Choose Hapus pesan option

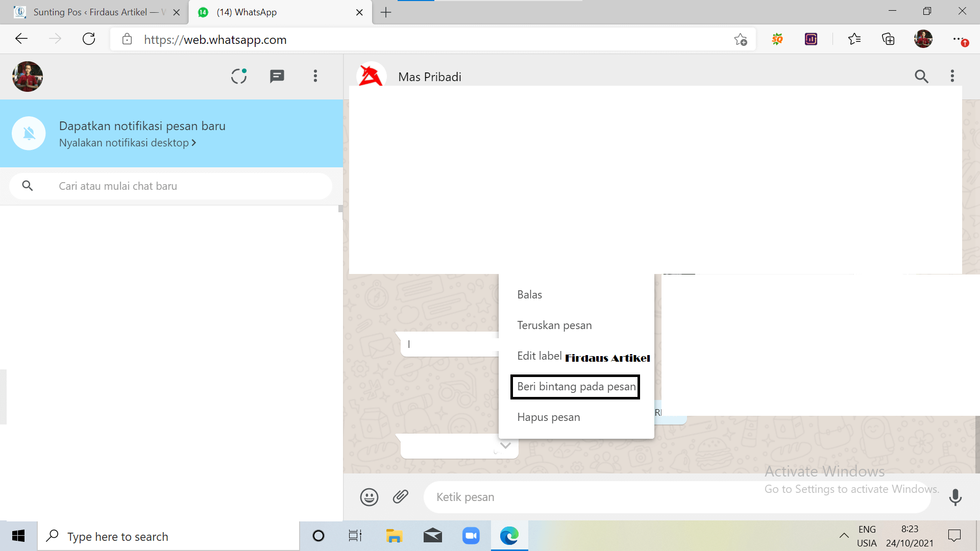pos(548,417)
